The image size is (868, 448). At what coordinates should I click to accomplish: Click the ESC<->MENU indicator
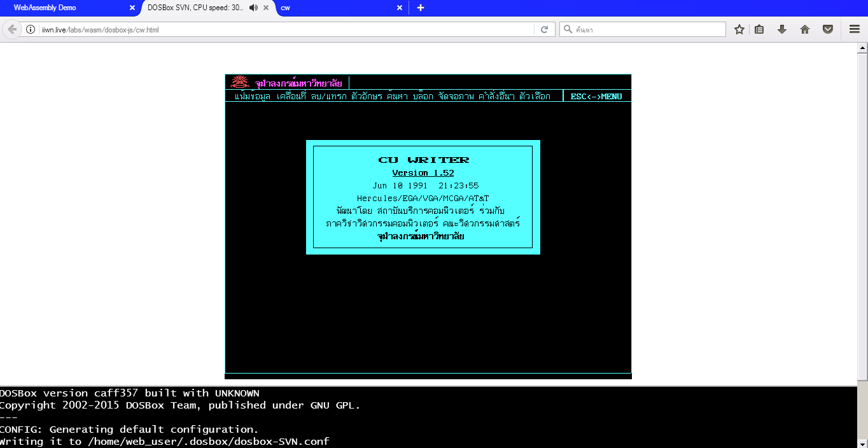tap(596, 97)
